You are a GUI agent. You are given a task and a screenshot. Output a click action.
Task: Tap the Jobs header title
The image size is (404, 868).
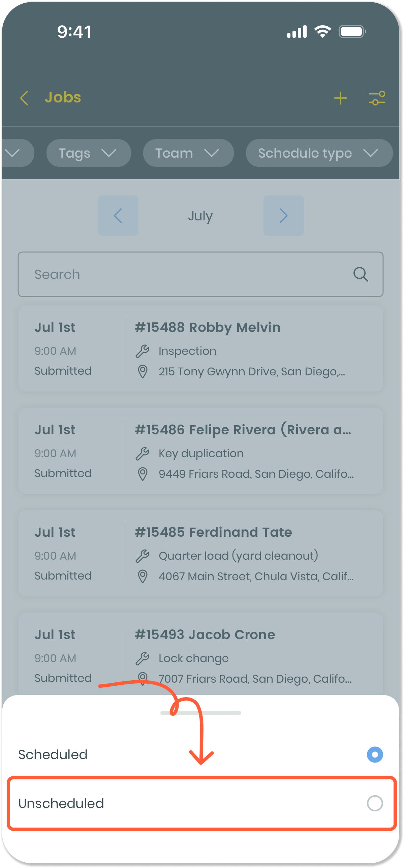[x=63, y=98]
